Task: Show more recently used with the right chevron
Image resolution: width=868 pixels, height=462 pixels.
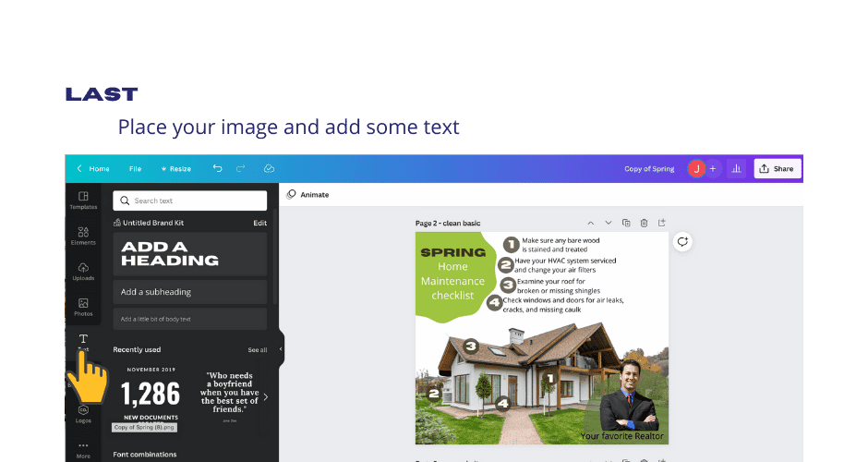Action: (266, 396)
